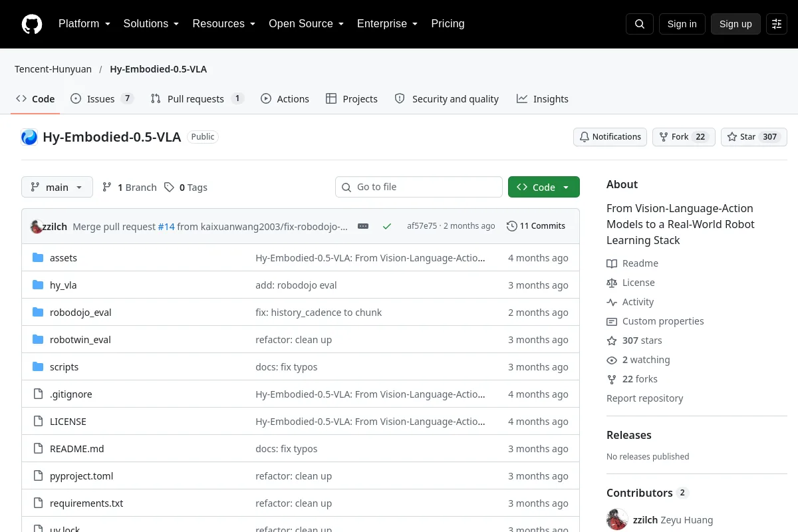Open the Insights tab
Image resolution: width=798 pixels, height=532 pixels.
point(543,98)
